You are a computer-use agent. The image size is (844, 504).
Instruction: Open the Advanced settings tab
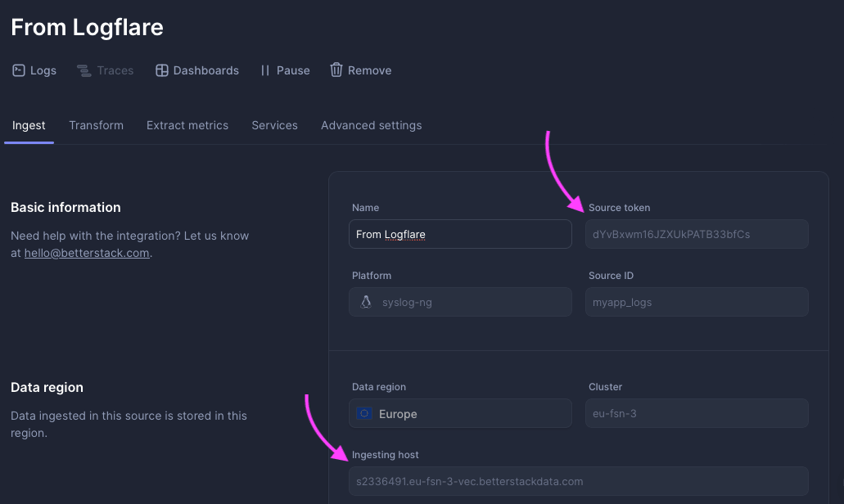tap(371, 125)
